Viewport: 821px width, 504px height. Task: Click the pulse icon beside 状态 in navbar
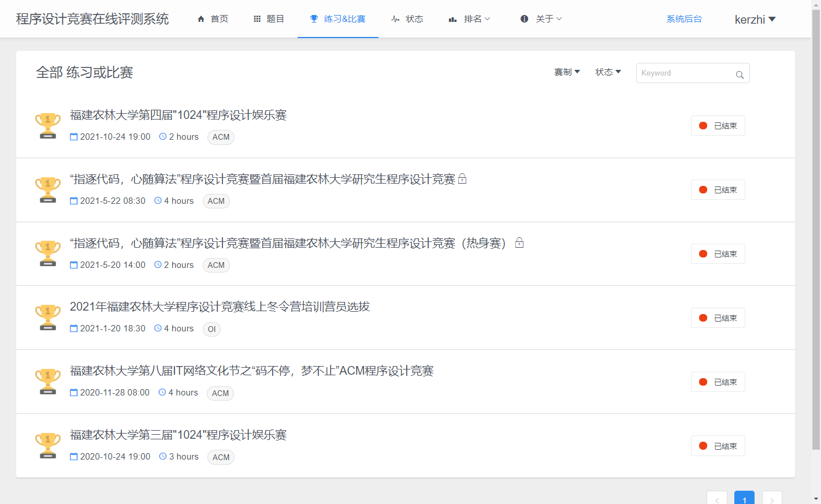(x=395, y=19)
